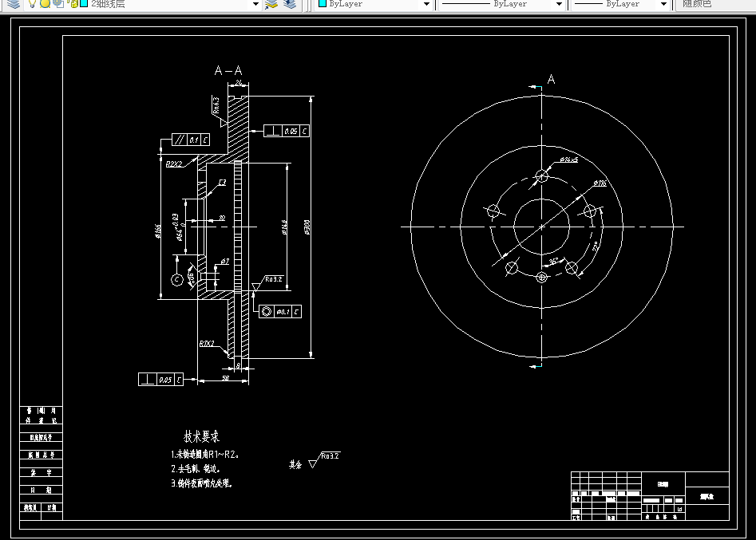The height and width of the screenshot is (540, 756).
Task: Select the parallelism 0.1 C tolerance frame
Action: click(191, 140)
